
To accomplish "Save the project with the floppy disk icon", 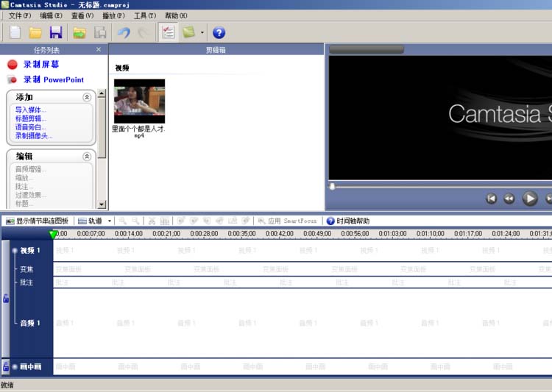I will click(56, 32).
